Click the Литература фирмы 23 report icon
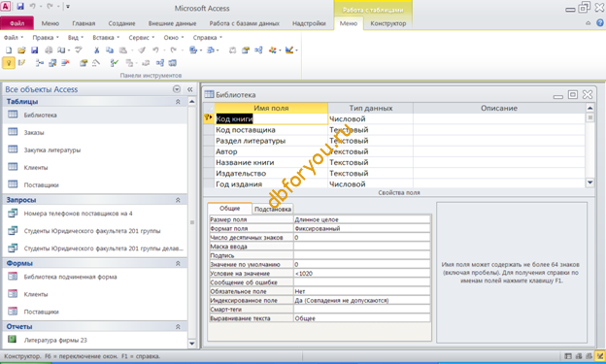This screenshot has height=364, width=606. [x=13, y=340]
